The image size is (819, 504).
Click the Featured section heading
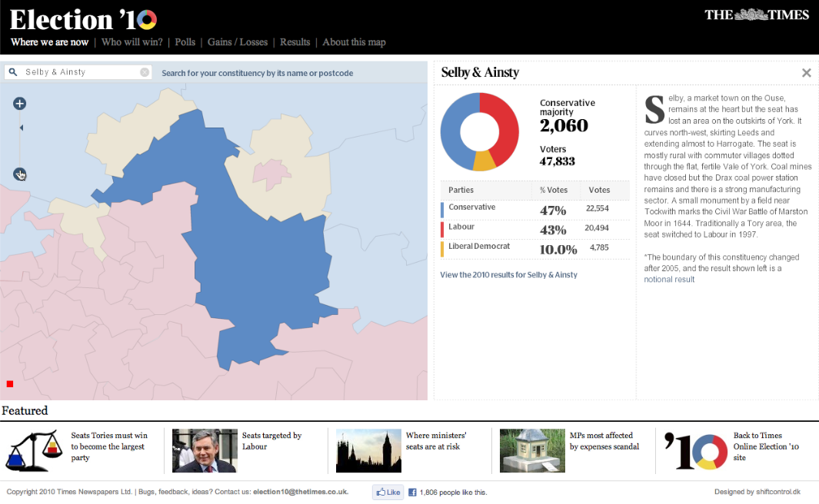25,411
